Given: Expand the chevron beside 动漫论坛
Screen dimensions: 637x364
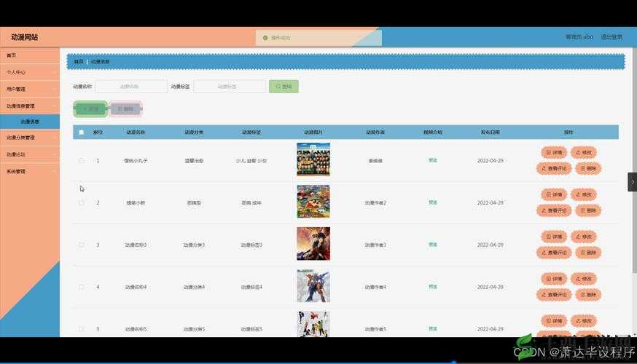Looking at the screenshot, I should coord(54,154).
